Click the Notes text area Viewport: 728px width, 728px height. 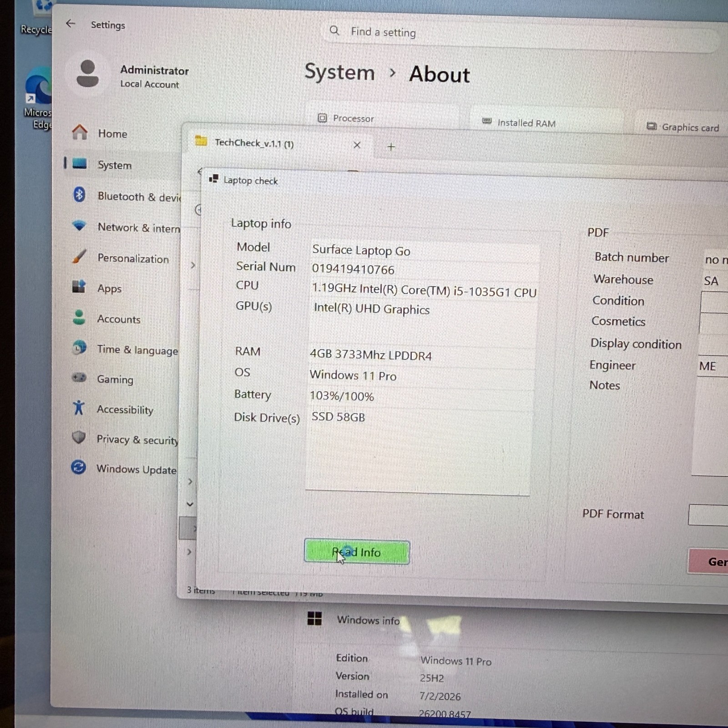point(710,427)
